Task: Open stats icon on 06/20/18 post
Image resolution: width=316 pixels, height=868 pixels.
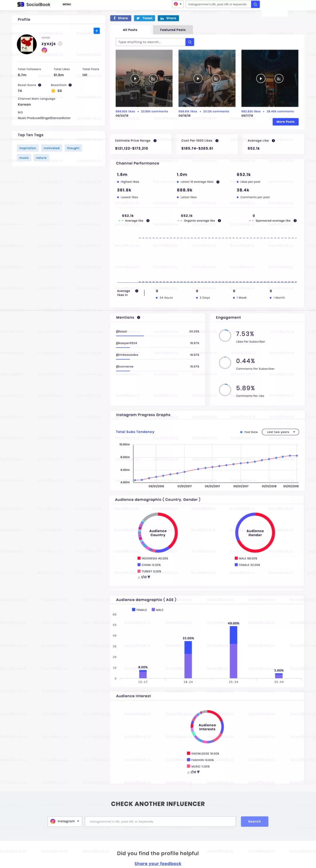Action: click(x=153, y=78)
